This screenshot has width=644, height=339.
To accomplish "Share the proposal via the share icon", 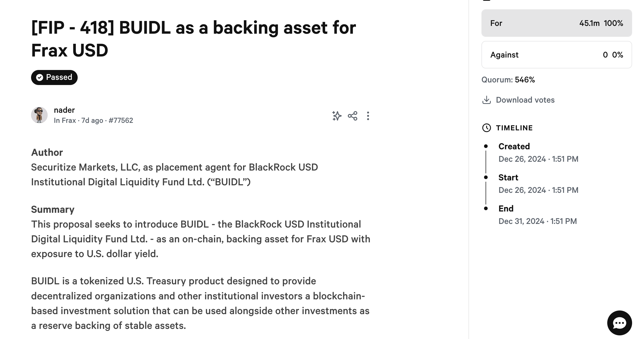I will coord(353,116).
